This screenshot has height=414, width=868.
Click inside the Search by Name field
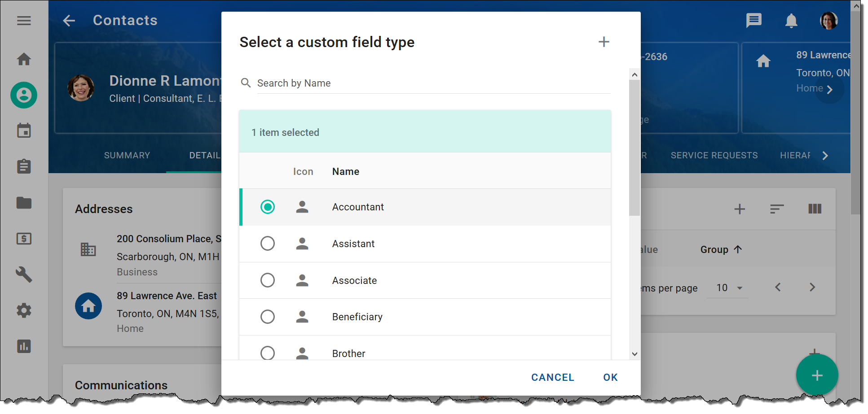coord(404,83)
